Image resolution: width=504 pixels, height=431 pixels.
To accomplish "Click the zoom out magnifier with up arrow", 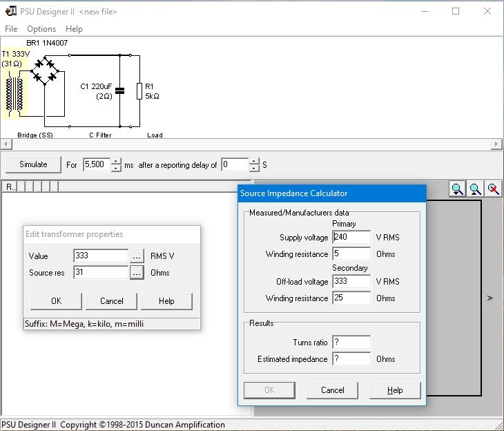I will tap(475, 189).
